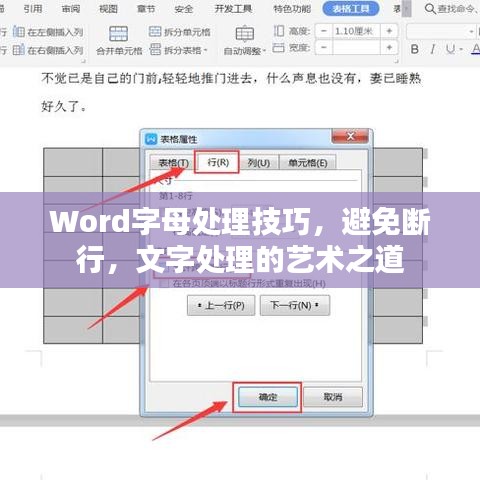Decrease row height with minus button
This screenshot has height=480, width=480.
click(324, 31)
